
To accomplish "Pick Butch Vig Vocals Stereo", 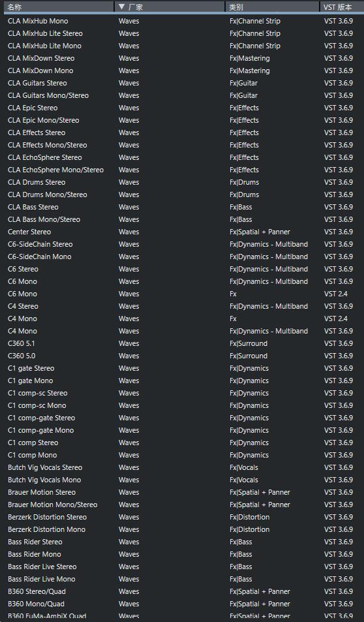I will click(x=184, y=467).
